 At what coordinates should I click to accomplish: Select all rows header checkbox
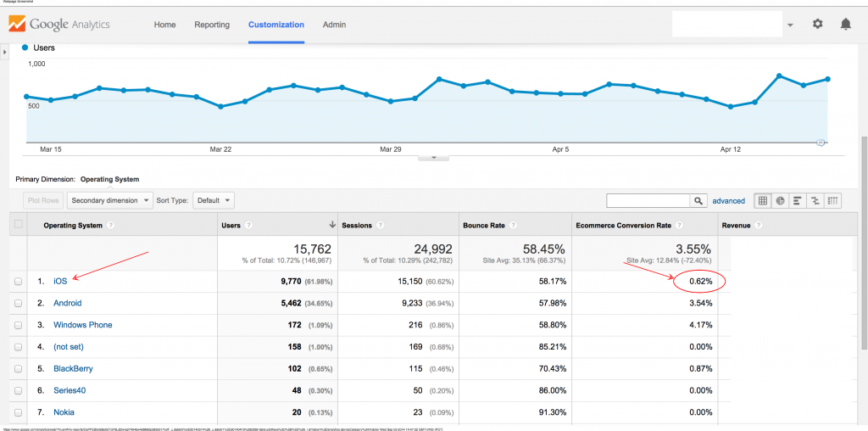[19, 224]
